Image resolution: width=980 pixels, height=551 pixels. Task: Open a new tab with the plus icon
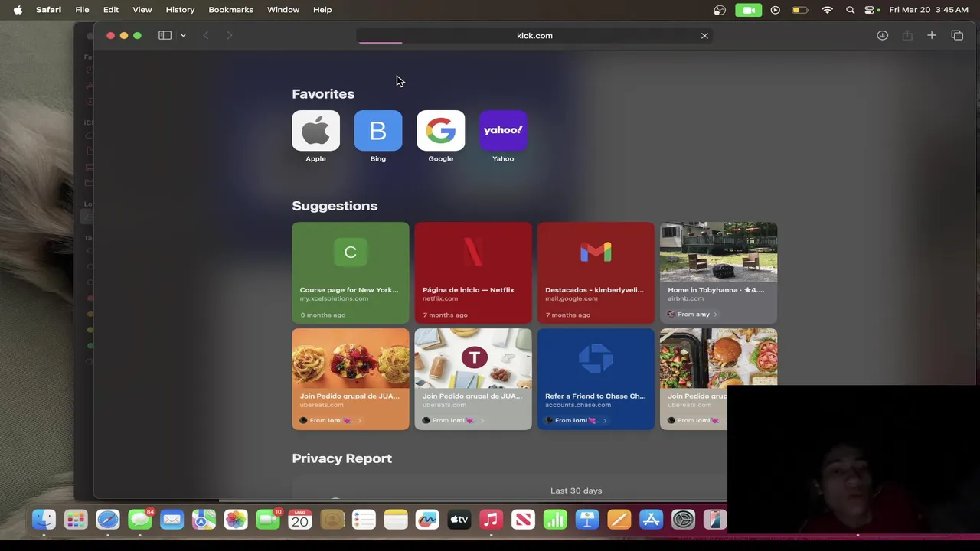coord(932,35)
